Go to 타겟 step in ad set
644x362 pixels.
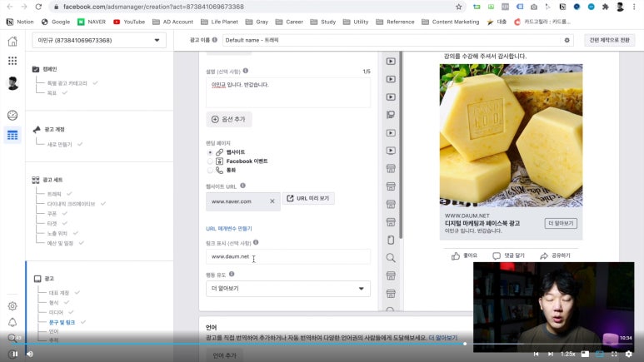(52, 223)
